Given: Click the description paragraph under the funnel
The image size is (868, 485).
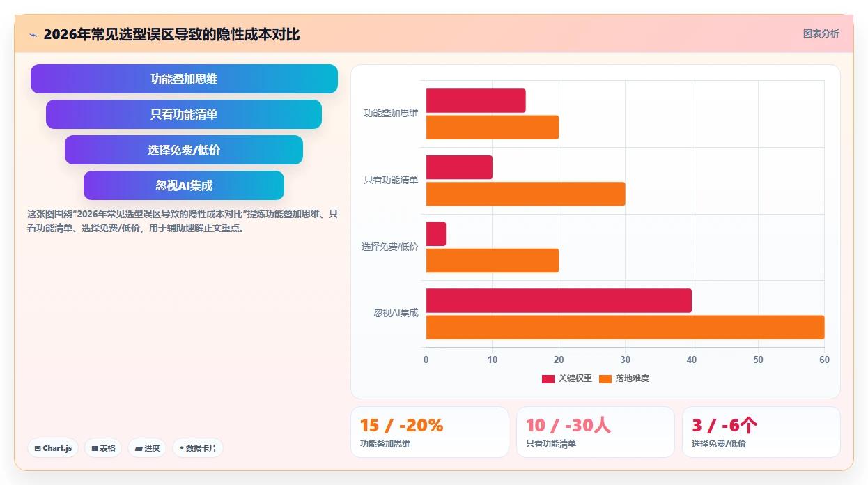Looking at the screenshot, I should pyautogui.click(x=183, y=221).
